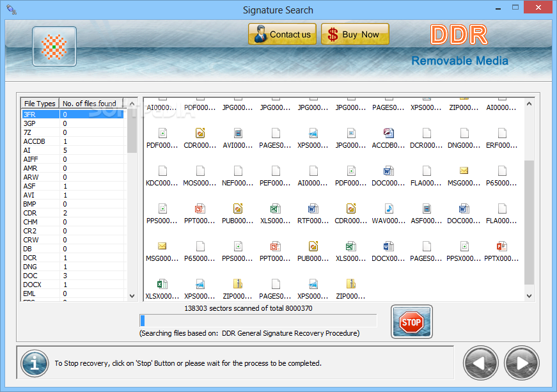This screenshot has width=557, height=392.
Task: Select the WAV000 audio file icon
Action: [x=389, y=208]
